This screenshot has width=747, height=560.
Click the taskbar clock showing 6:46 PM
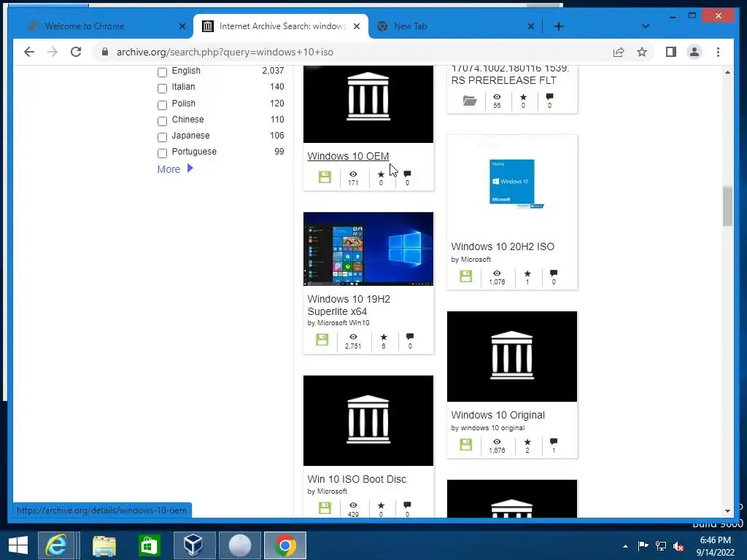tap(715, 546)
